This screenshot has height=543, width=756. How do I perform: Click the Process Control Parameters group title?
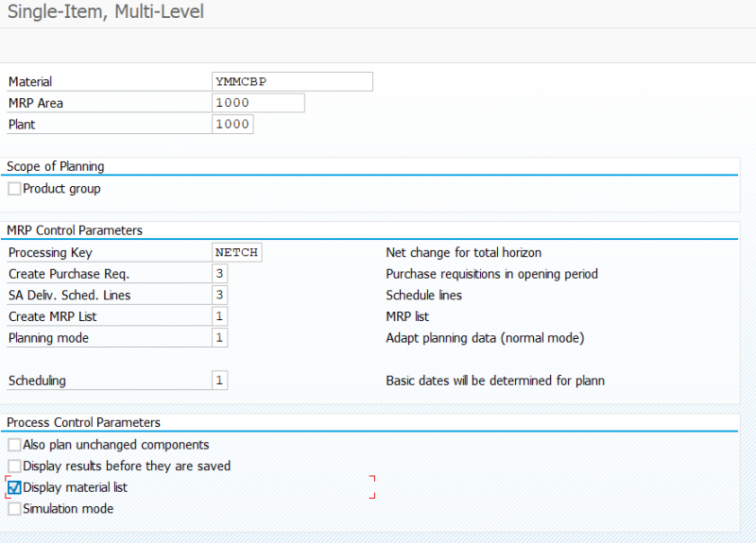83,422
